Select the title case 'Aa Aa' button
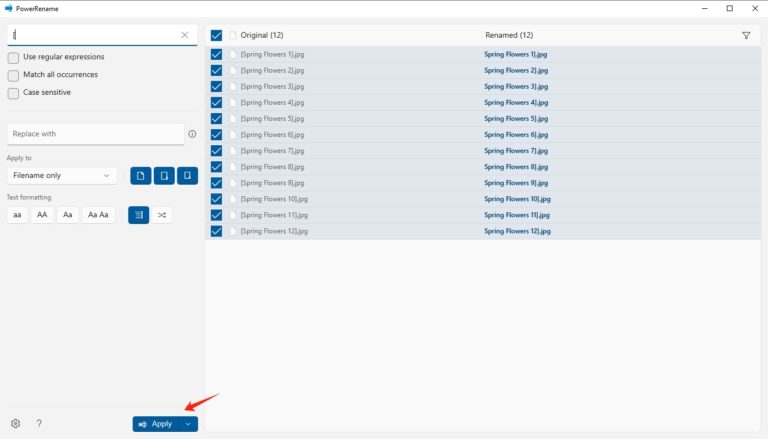The height and width of the screenshot is (439, 768). pos(97,215)
